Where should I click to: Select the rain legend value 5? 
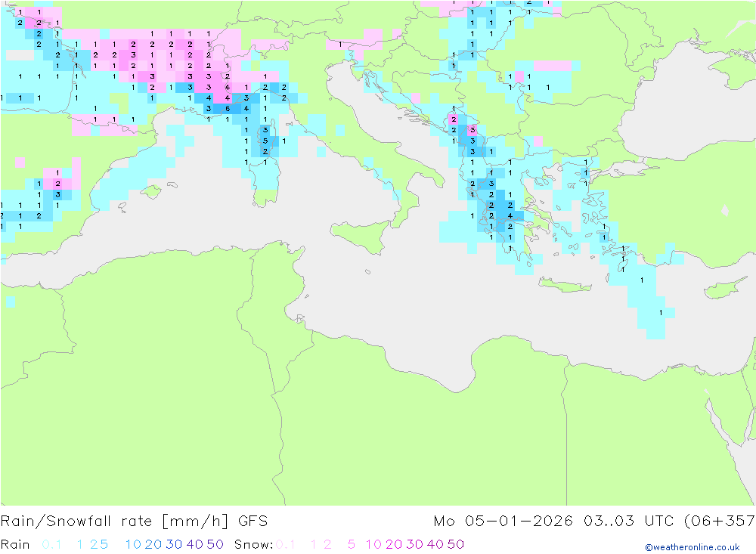[104, 544]
